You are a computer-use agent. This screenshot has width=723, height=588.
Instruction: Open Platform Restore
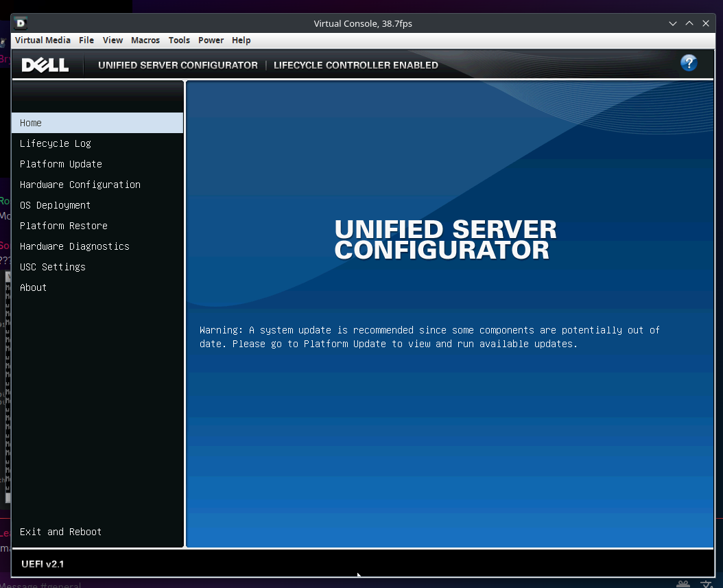point(63,226)
